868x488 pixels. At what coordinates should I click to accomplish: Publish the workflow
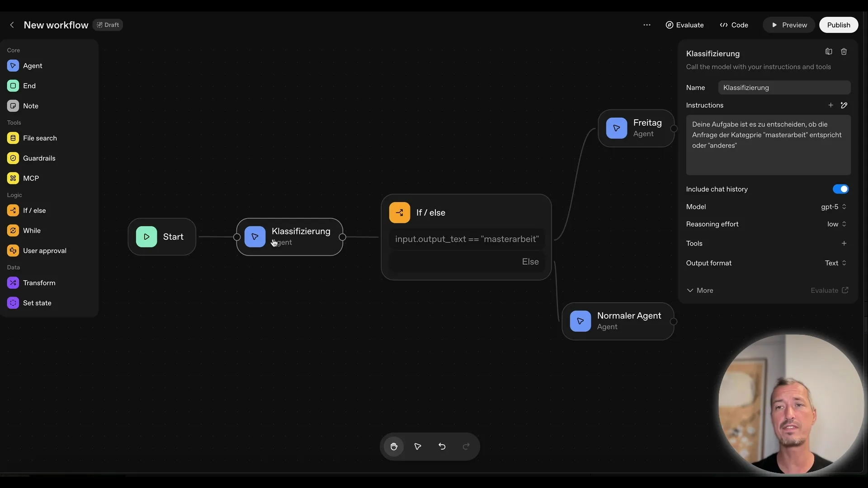coord(839,25)
